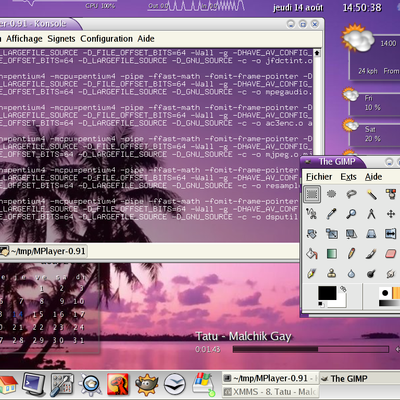
Task: Select the Rectangle Select tool in GIMP
Action: (312, 194)
